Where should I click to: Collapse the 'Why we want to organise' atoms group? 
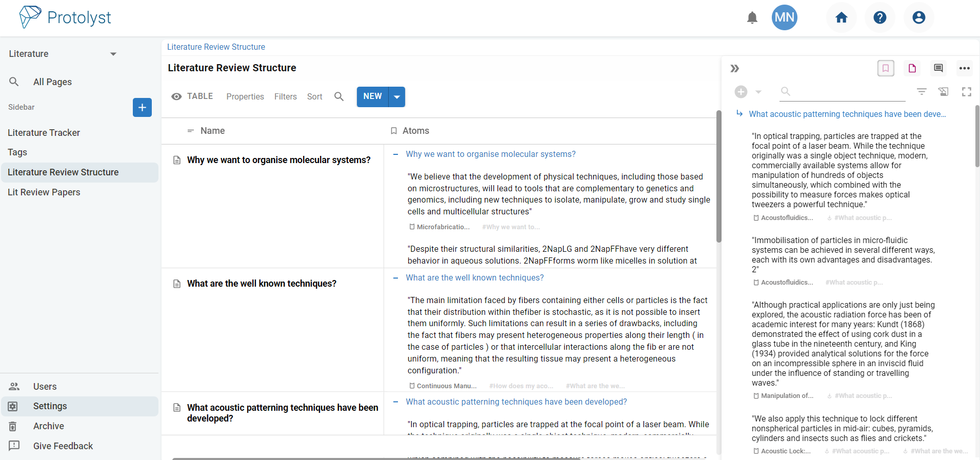click(x=395, y=154)
